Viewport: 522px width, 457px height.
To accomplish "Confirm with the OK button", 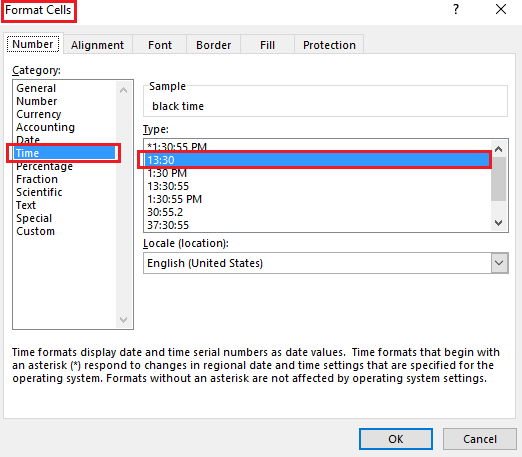I will point(396,439).
